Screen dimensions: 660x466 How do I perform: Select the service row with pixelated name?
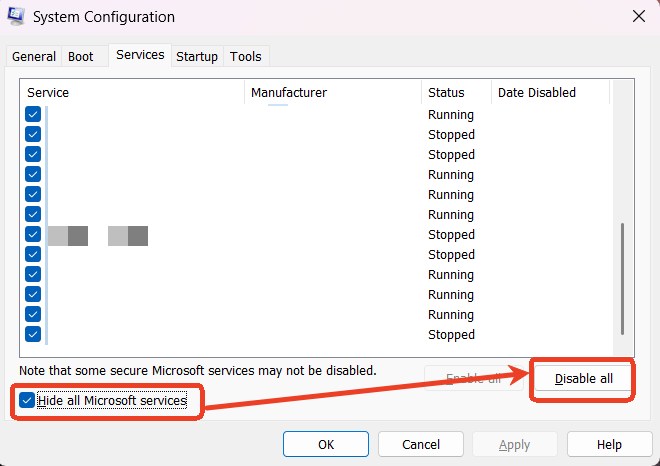coord(316,234)
